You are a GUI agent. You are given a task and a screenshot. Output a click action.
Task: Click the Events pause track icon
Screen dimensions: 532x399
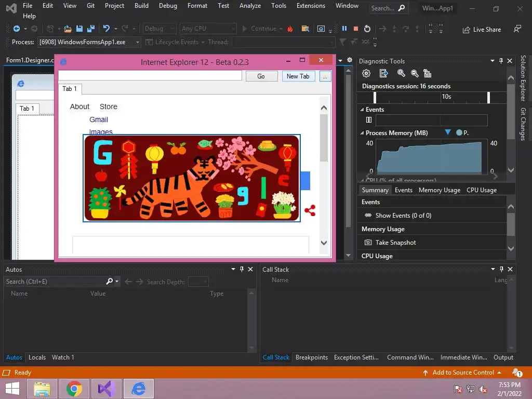369,120
